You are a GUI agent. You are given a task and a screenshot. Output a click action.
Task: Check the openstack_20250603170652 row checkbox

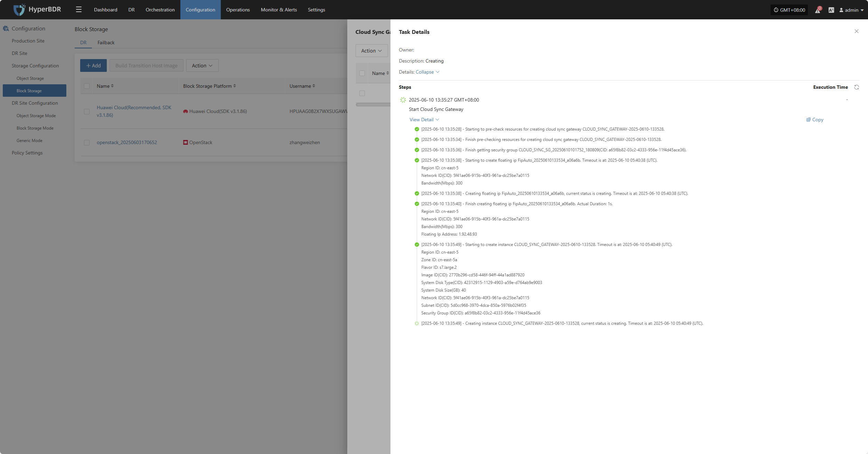tap(87, 143)
